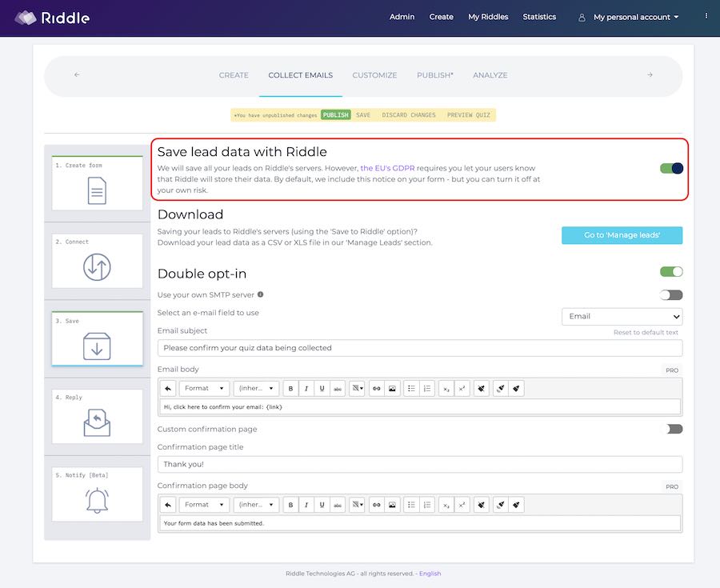This screenshot has height=588, width=720.
Task: Apply strikethrough in the Confirmation page body toolbar
Action: pyautogui.click(x=338, y=505)
